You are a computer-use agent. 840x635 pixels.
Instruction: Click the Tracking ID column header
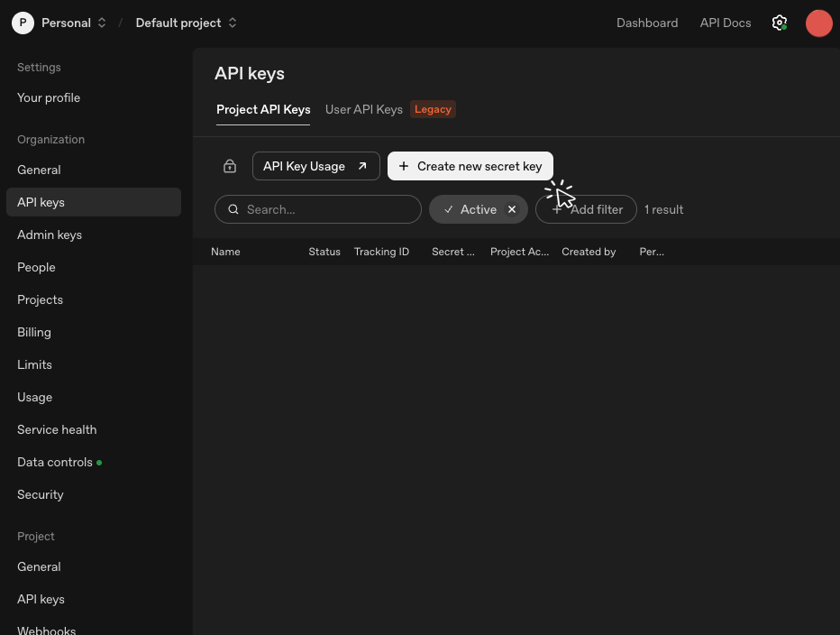pos(381,252)
